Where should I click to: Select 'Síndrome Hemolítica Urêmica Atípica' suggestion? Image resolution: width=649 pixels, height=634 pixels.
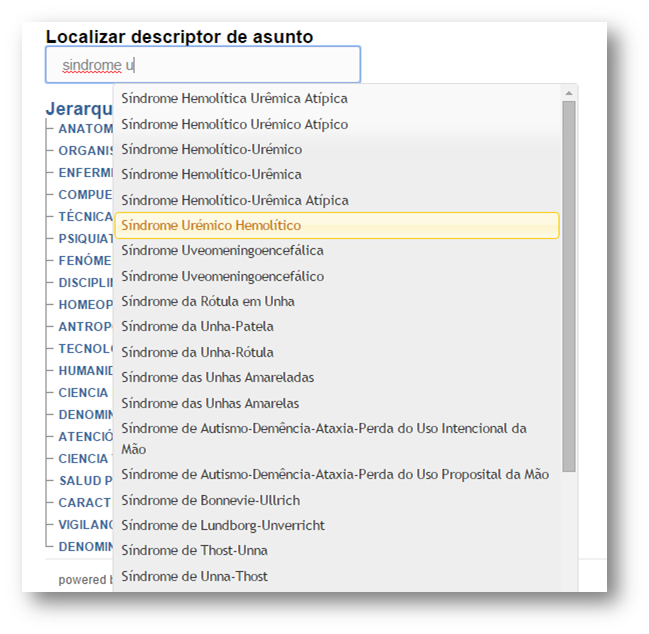(337, 98)
